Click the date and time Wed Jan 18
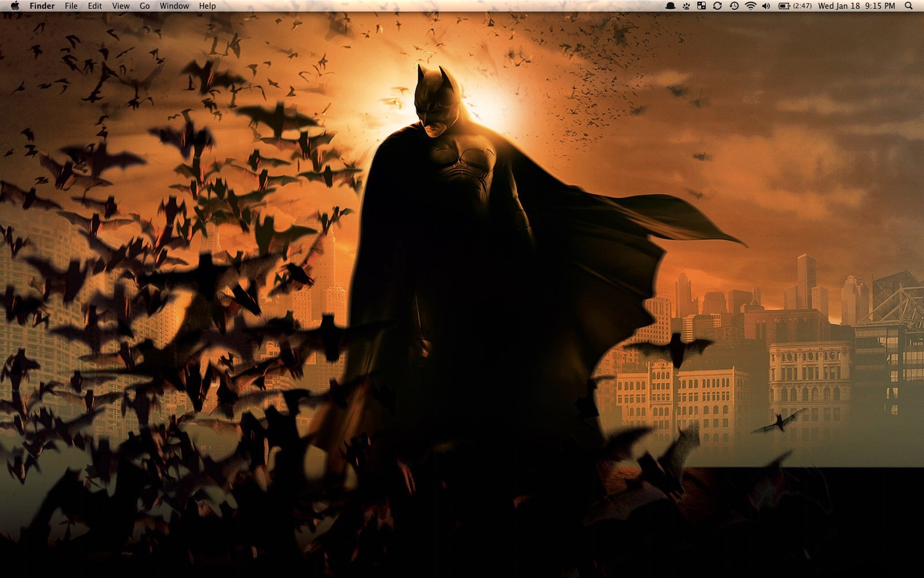The height and width of the screenshot is (578, 924). click(857, 6)
